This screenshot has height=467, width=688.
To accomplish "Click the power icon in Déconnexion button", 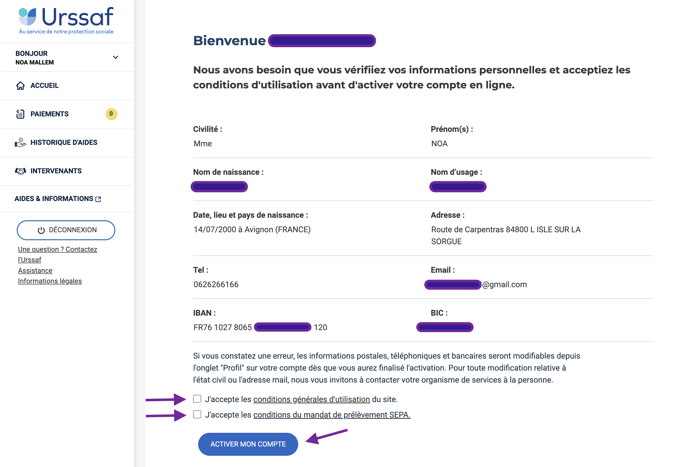I will pos(41,230).
